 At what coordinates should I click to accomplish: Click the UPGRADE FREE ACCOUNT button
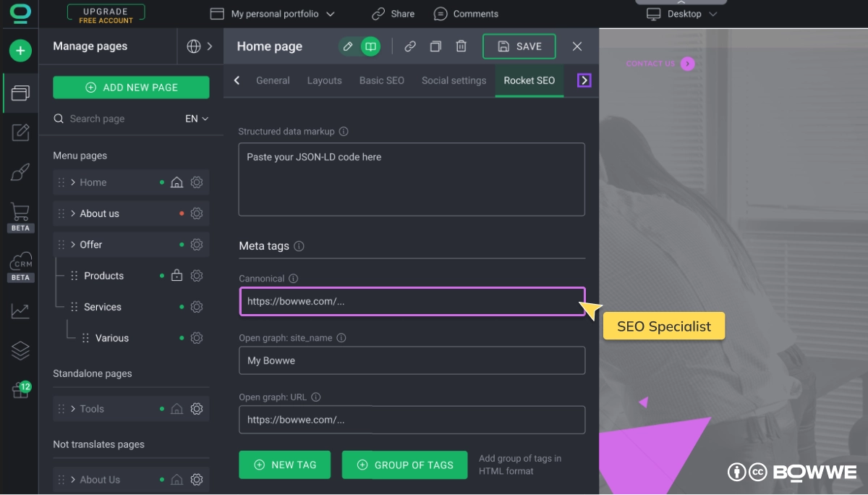[x=106, y=14]
